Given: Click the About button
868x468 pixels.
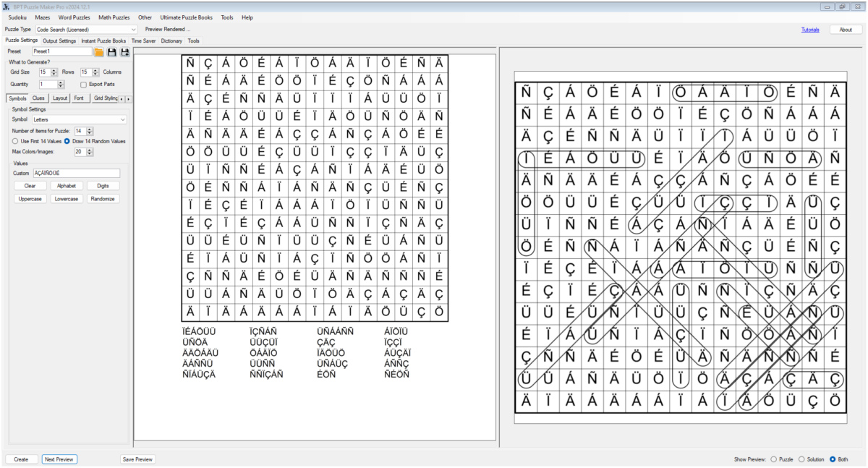Looking at the screenshot, I should 846,30.
